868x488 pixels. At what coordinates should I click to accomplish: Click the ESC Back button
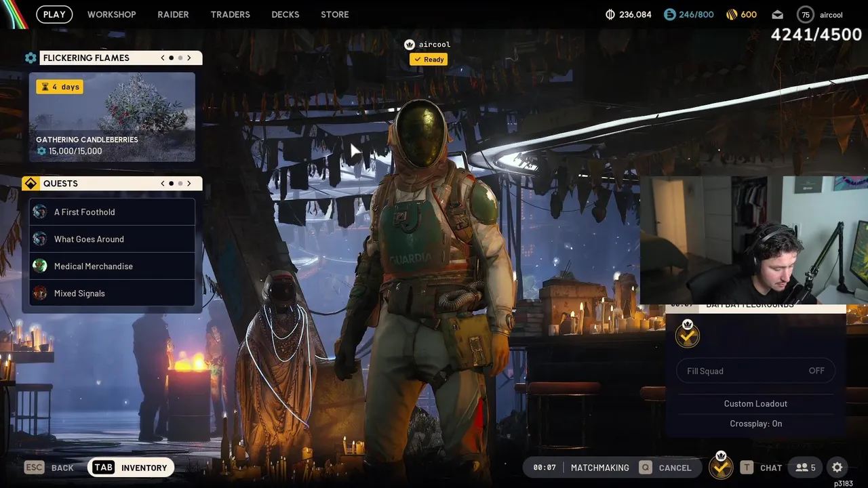point(49,468)
